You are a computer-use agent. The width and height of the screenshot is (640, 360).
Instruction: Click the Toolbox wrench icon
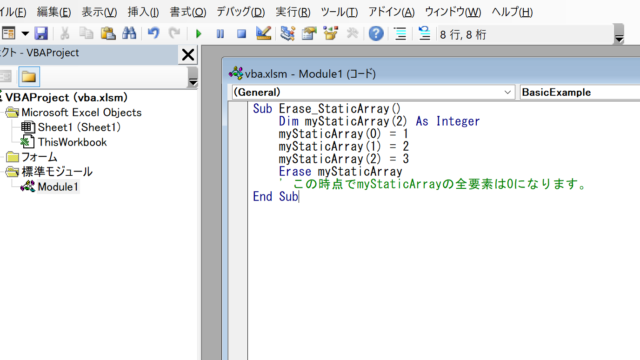point(352,33)
